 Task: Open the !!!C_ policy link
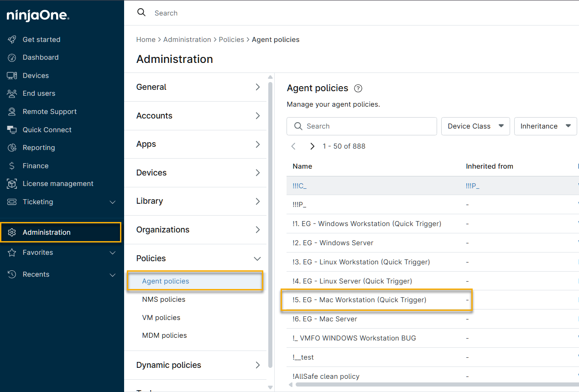tap(299, 186)
